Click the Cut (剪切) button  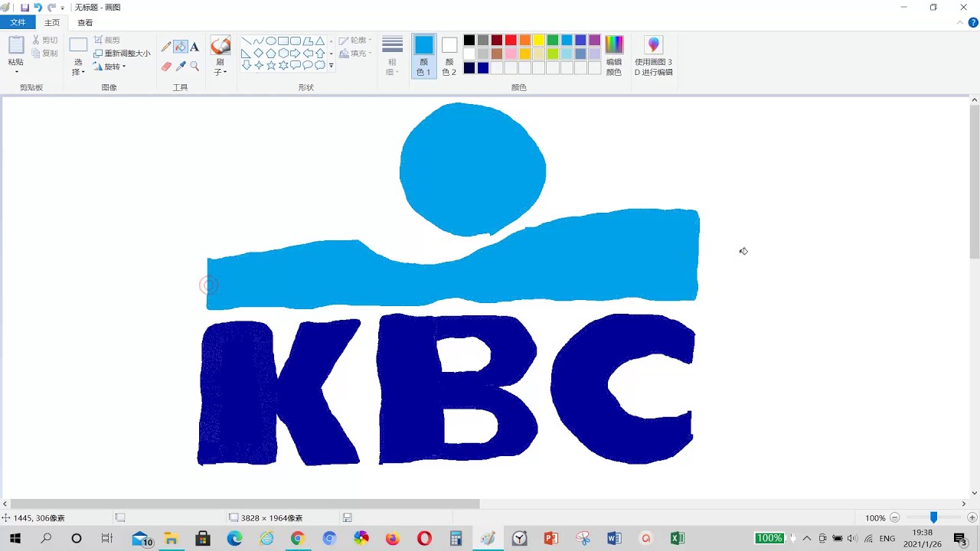click(x=45, y=40)
